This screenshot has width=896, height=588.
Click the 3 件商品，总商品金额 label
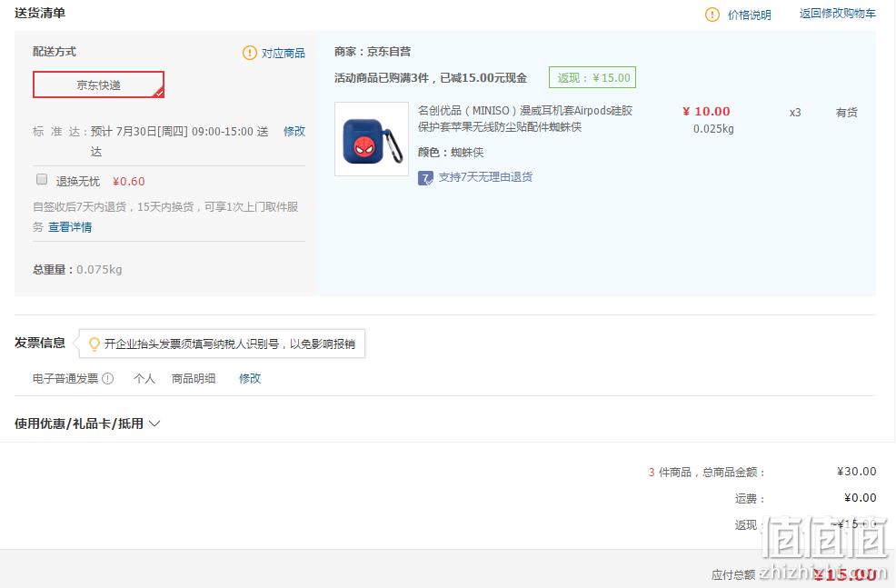(706, 472)
